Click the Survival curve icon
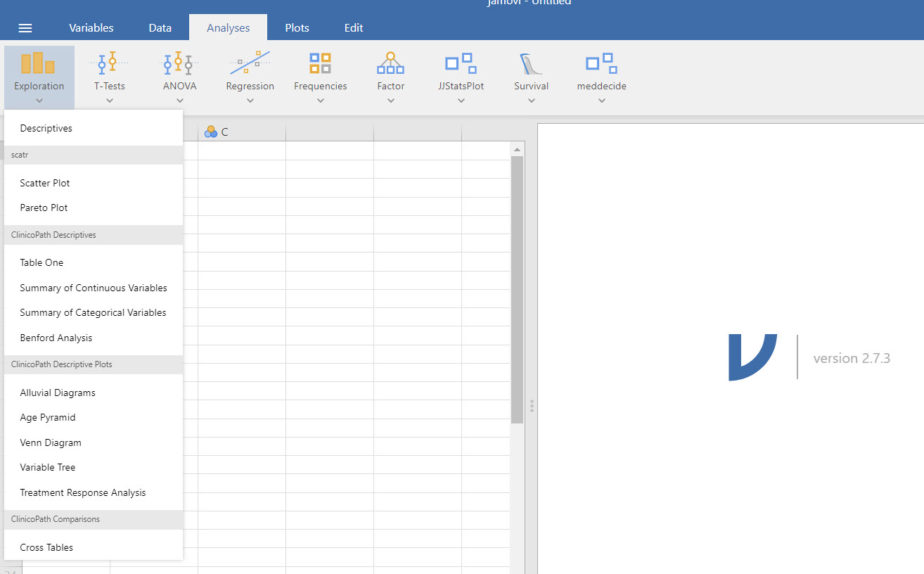 pyautogui.click(x=532, y=63)
